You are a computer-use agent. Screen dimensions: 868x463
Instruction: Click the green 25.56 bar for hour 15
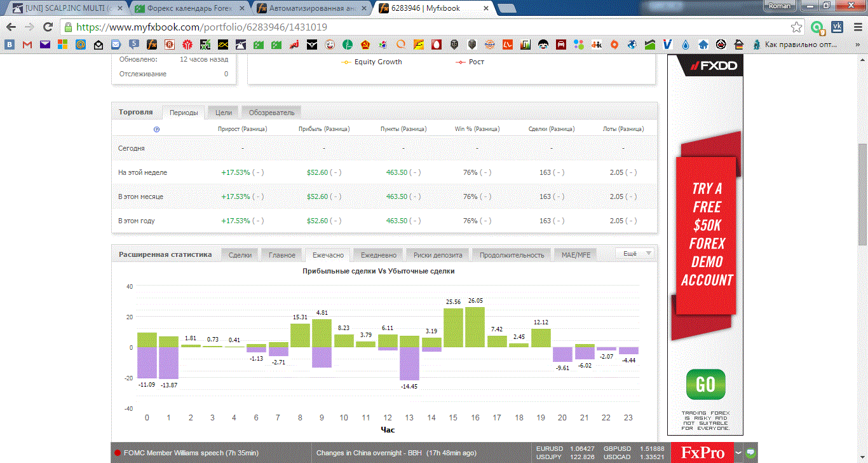tap(453, 328)
